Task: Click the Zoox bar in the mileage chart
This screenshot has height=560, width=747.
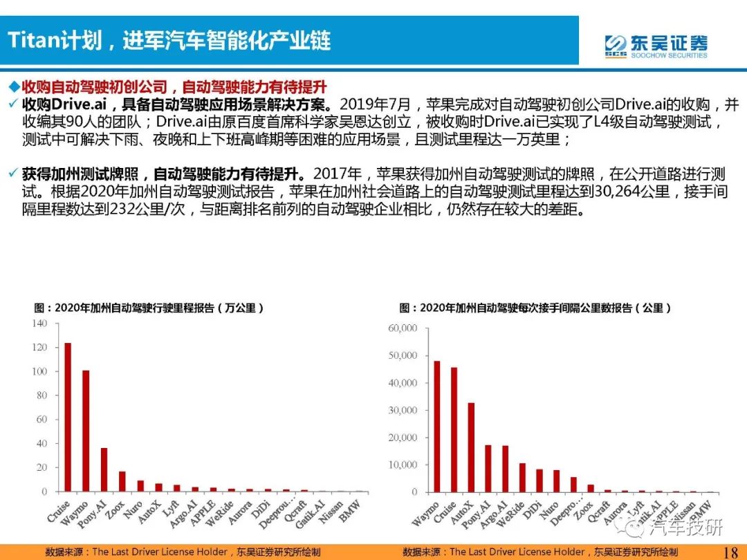Action: [x=122, y=481]
